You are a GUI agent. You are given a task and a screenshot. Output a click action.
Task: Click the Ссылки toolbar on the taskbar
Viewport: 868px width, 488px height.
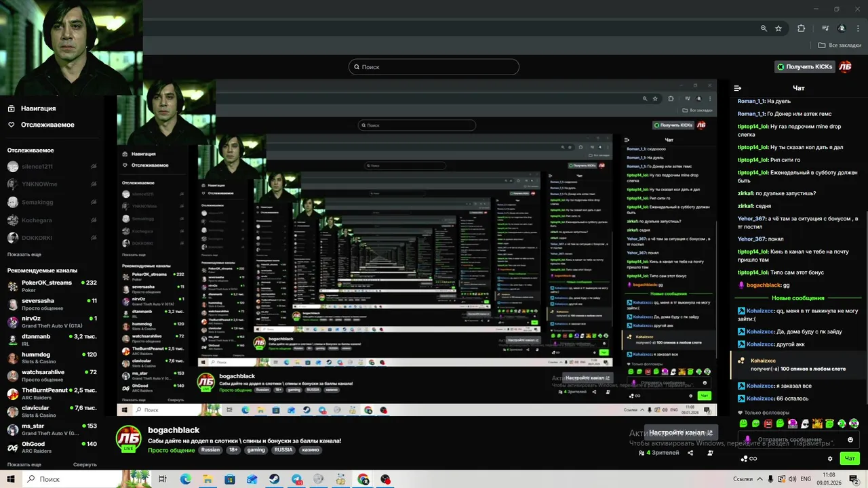743,479
